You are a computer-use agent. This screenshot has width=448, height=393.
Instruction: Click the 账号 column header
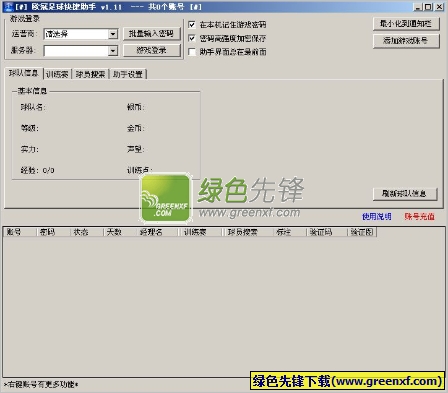point(20,232)
